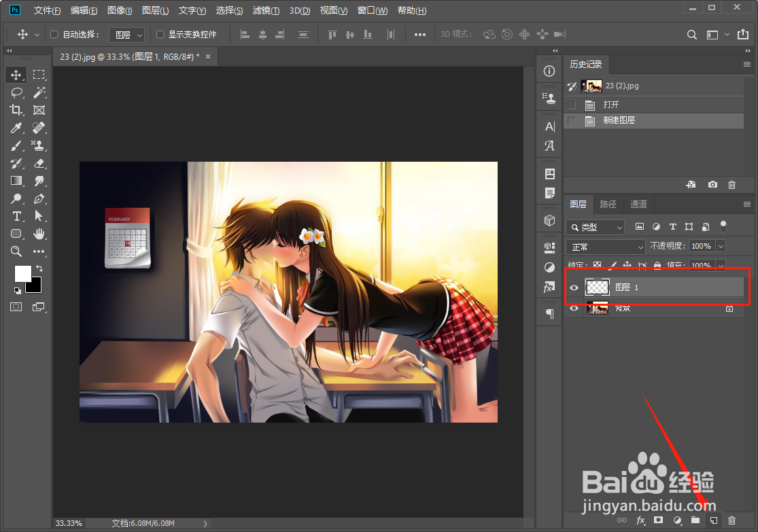The image size is (758, 532).
Task: Open the 图层 auto-select target dropdown
Action: click(126, 35)
